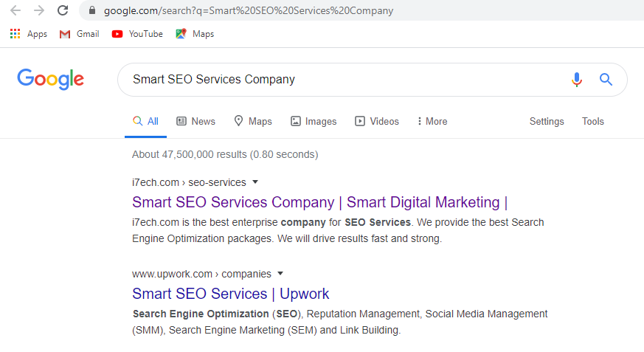Image resolution: width=644 pixels, height=352 pixels.
Task: Reload the page with the refresh icon
Action: [x=63, y=10]
